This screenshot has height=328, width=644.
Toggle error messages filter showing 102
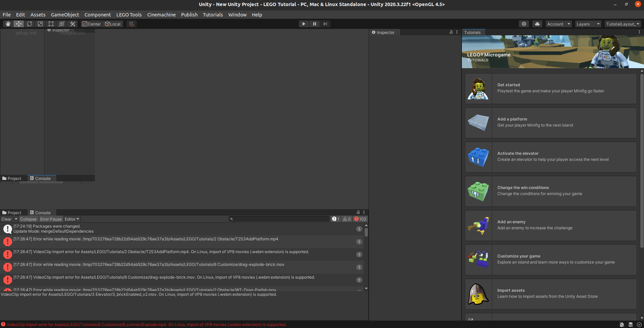click(360, 219)
